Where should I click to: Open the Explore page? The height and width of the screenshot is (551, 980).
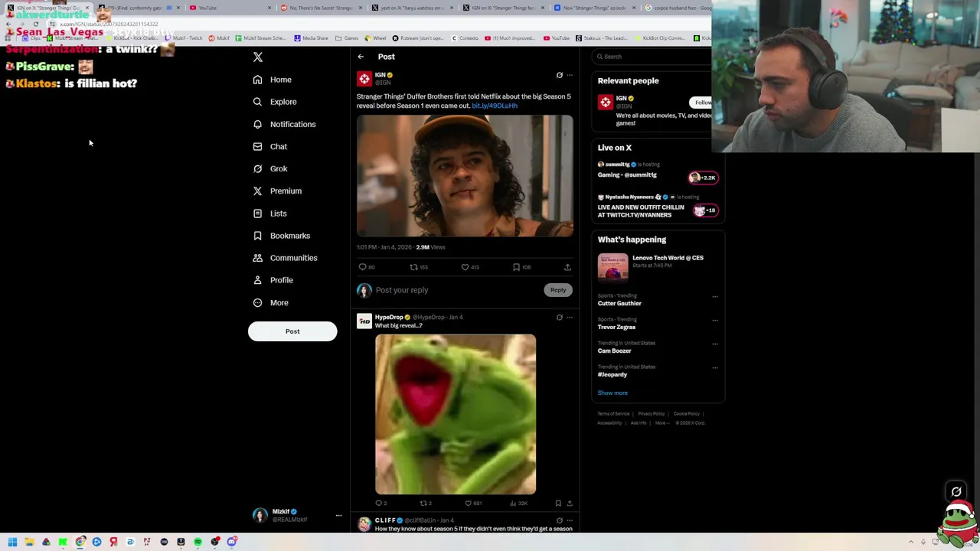click(x=275, y=102)
